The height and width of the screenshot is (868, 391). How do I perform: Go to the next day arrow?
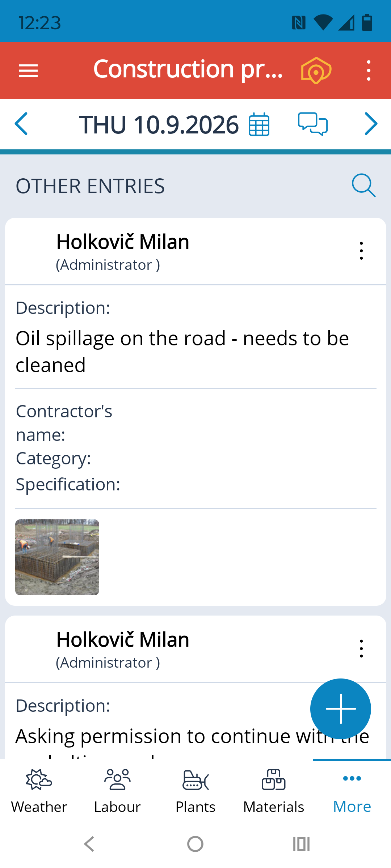(x=371, y=124)
